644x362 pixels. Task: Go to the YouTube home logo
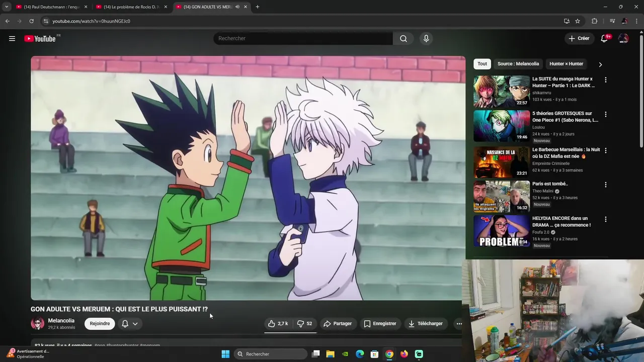pyautogui.click(x=40, y=39)
